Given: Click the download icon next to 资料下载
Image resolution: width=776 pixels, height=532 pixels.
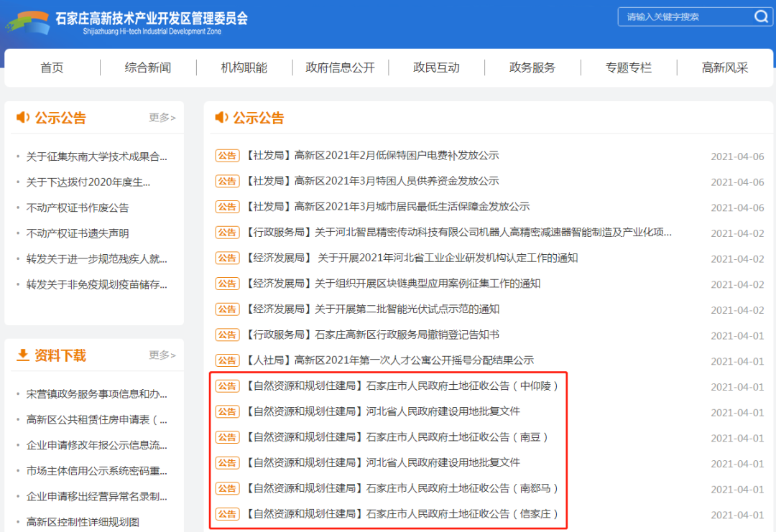Looking at the screenshot, I should click(x=22, y=355).
